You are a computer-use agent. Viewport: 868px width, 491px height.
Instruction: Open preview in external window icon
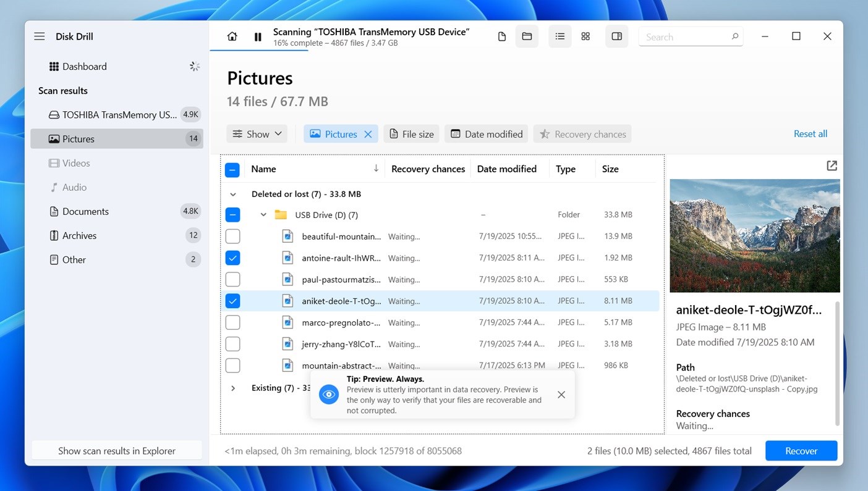click(x=832, y=166)
